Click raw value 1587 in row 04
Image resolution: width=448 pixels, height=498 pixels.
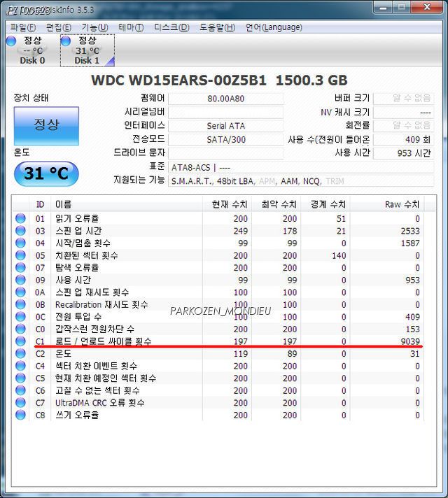click(x=410, y=243)
